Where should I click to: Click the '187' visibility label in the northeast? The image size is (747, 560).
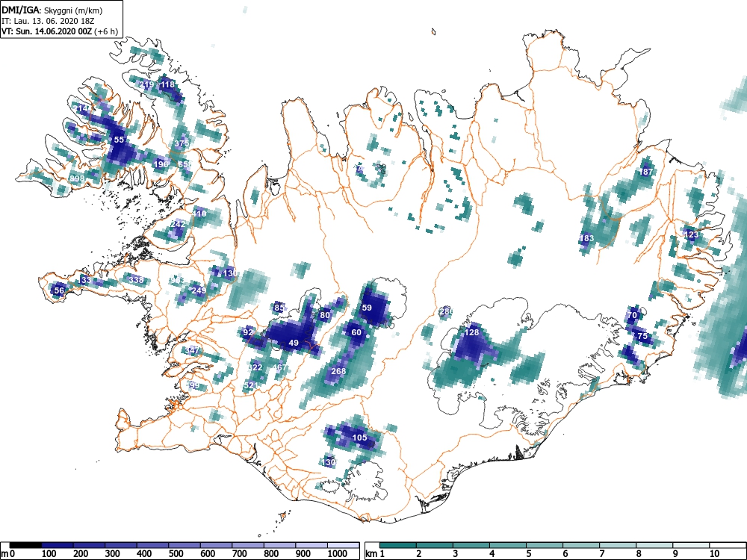coord(646,172)
